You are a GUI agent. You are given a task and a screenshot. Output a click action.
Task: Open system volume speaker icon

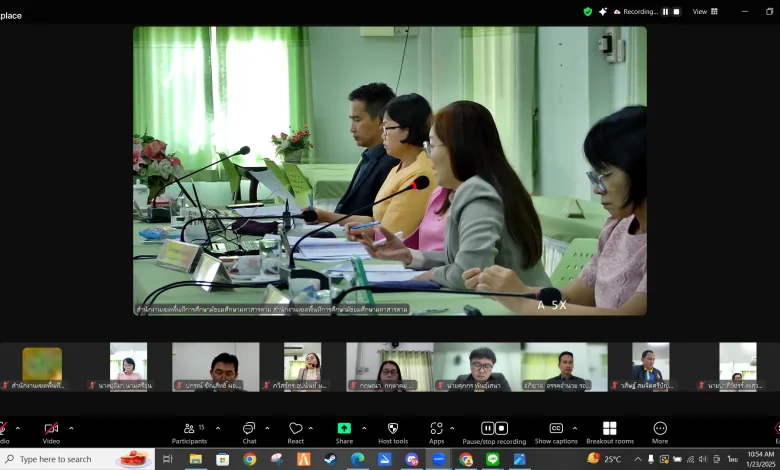tap(703, 459)
